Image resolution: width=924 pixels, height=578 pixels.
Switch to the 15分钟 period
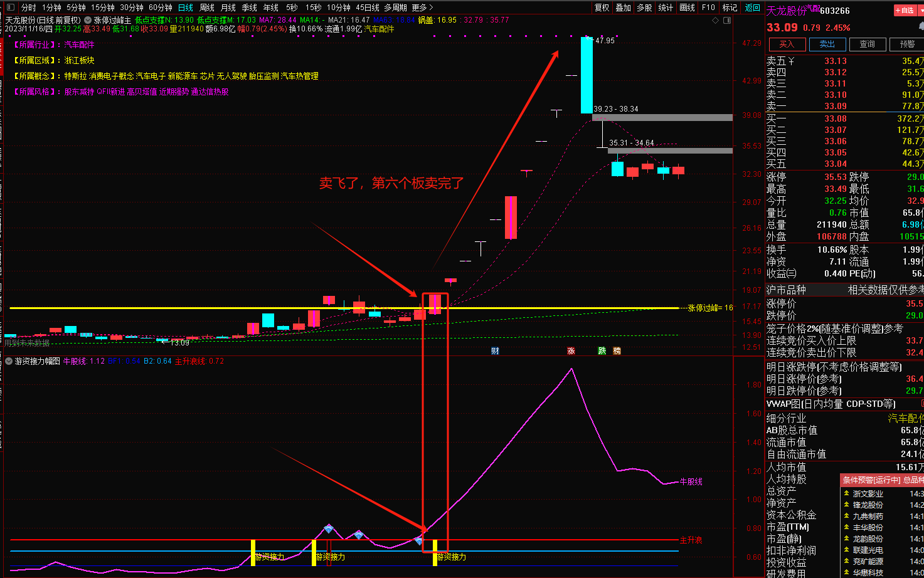[x=103, y=8]
